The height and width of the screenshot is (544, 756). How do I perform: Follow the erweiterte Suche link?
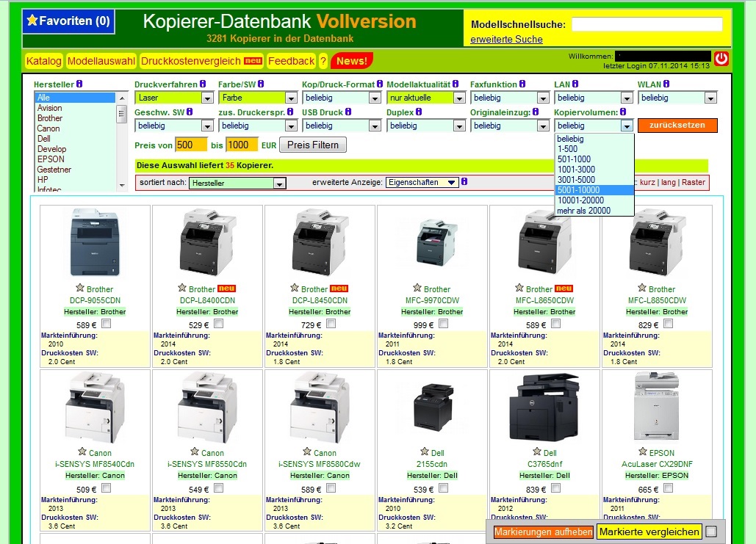coord(507,40)
